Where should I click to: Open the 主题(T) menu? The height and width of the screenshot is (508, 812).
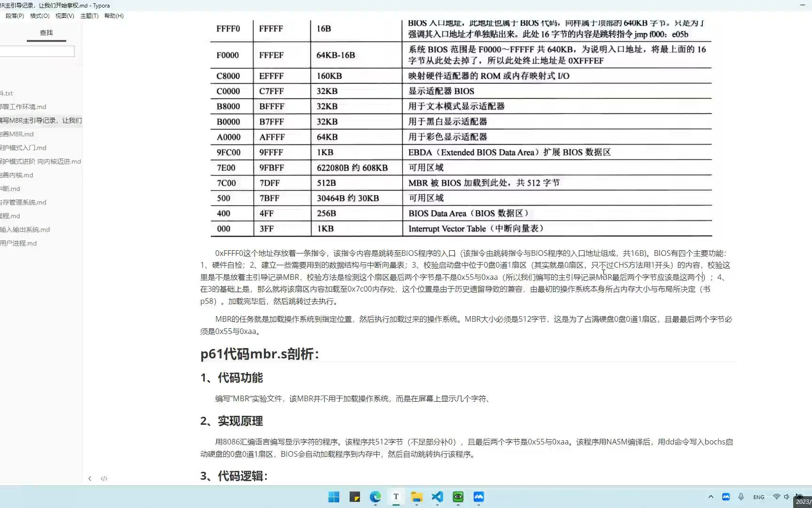click(x=89, y=16)
